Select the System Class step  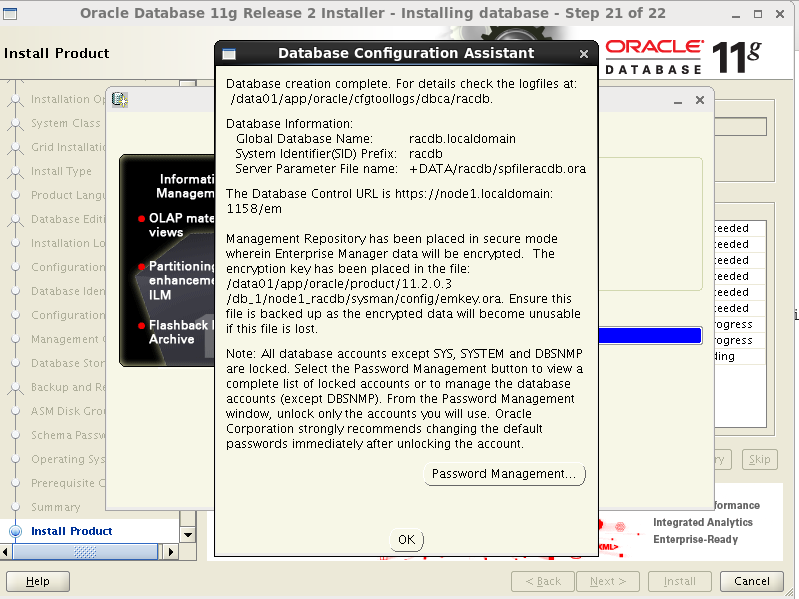pos(65,123)
